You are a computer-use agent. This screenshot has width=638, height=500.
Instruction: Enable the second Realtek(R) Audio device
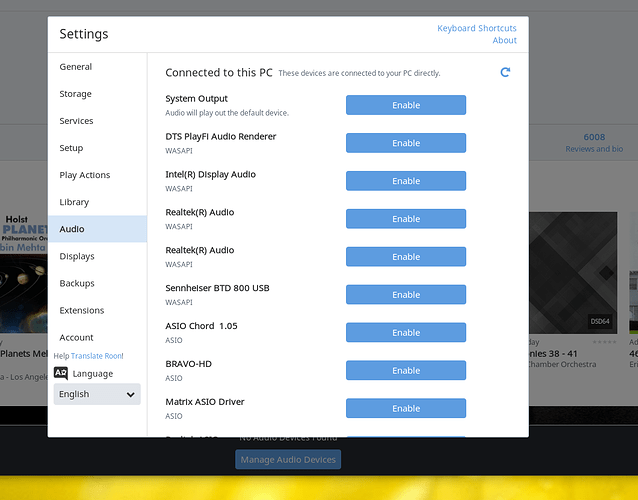pyautogui.click(x=406, y=257)
